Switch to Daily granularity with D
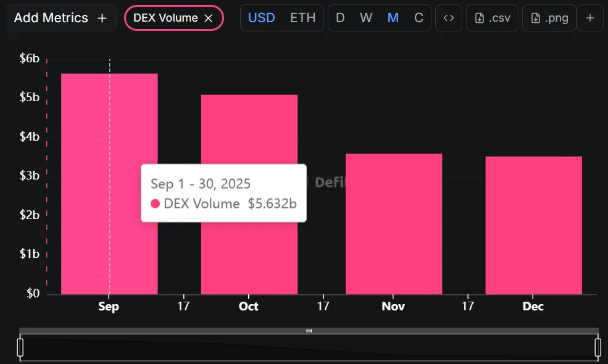Image resolution: width=608 pixels, height=364 pixels. [340, 18]
